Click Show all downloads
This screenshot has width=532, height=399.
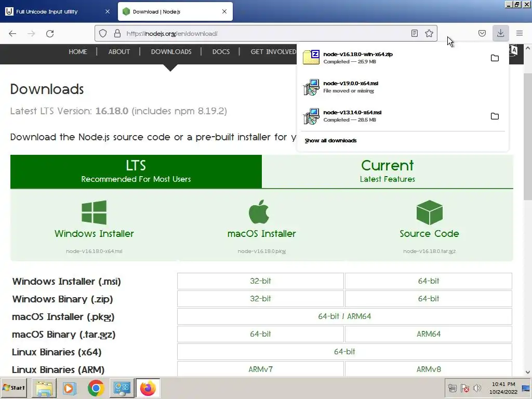pos(330,140)
